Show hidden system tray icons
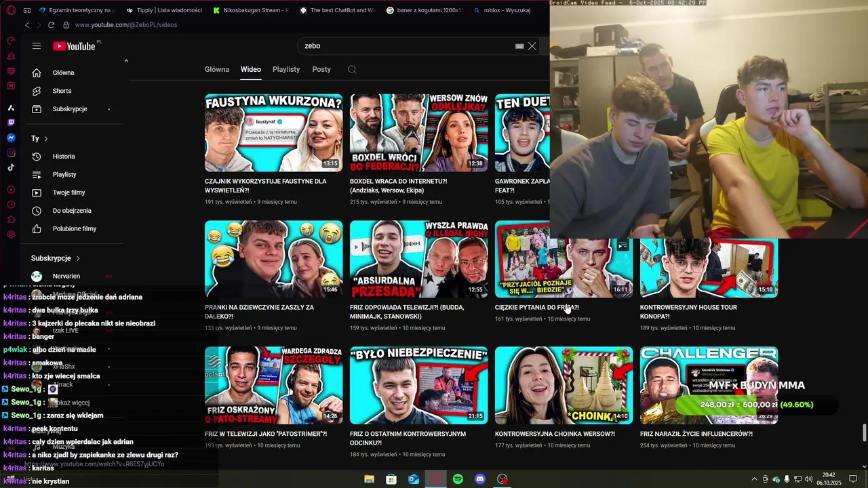This screenshot has height=488, width=868. tap(754, 479)
